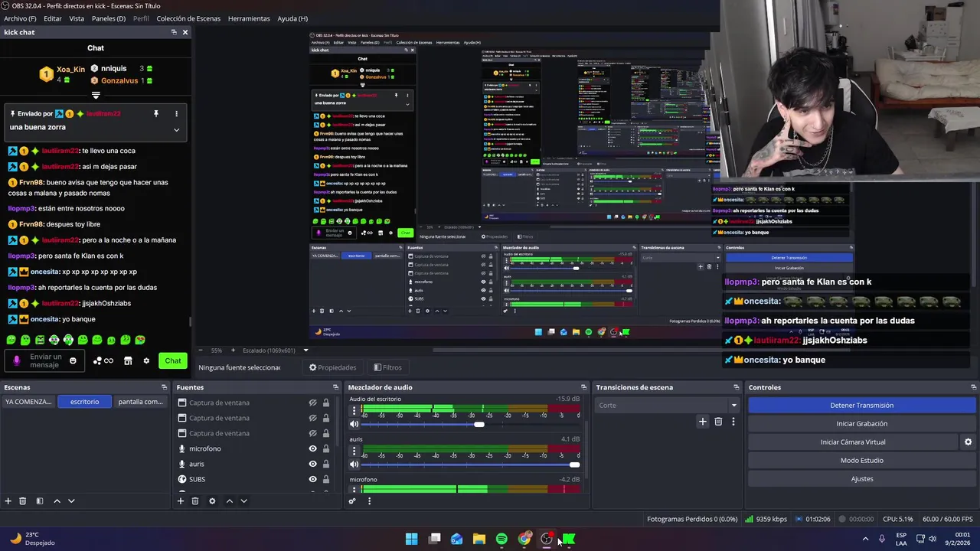Mute Audio del escritorio speaker
The height and width of the screenshot is (551, 980).
click(354, 424)
